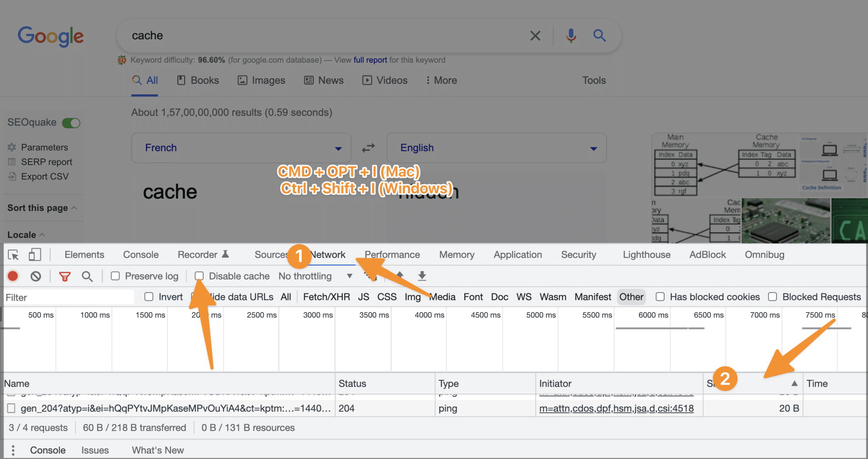Open the SERP report
Image resolution: width=868 pixels, height=459 pixels.
(46, 162)
